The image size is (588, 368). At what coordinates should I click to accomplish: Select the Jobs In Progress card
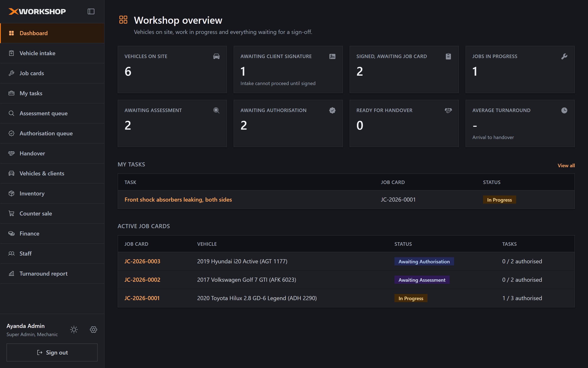[x=520, y=69]
